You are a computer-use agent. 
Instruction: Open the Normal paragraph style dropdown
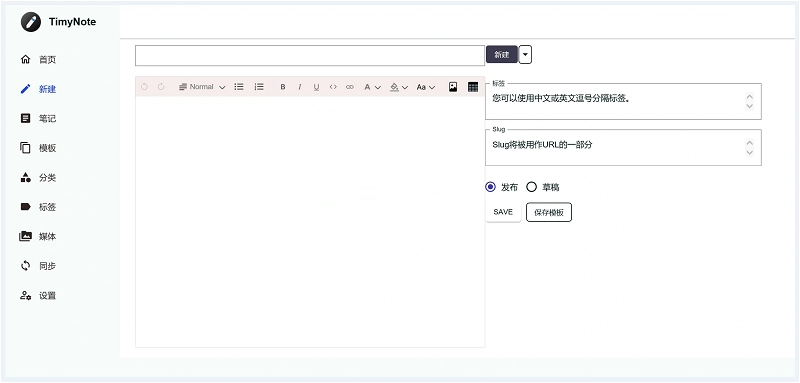[x=202, y=87]
